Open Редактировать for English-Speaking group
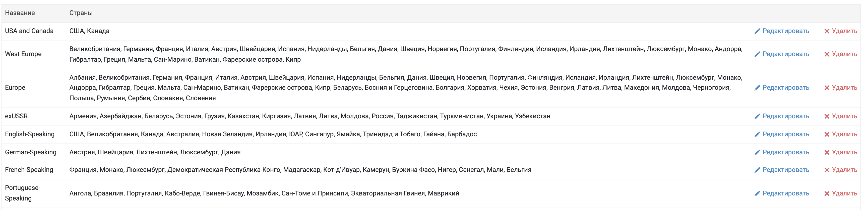 click(786, 134)
